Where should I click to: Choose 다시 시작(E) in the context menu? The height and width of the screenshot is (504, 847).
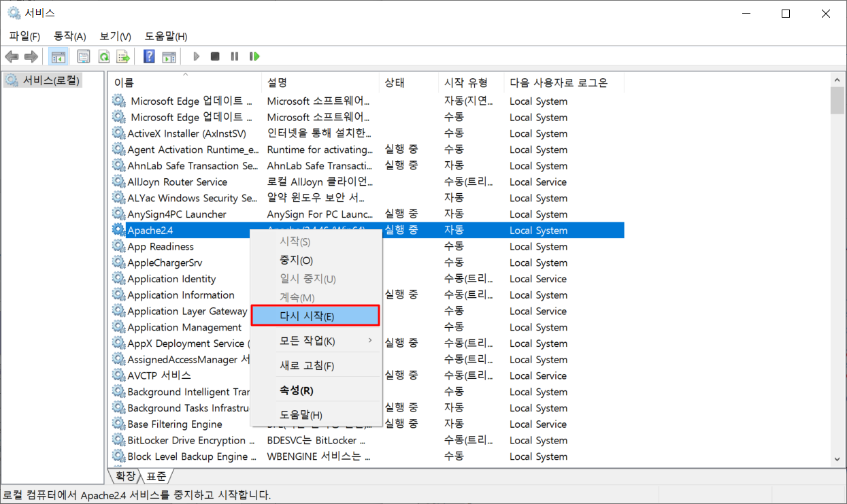click(x=314, y=316)
